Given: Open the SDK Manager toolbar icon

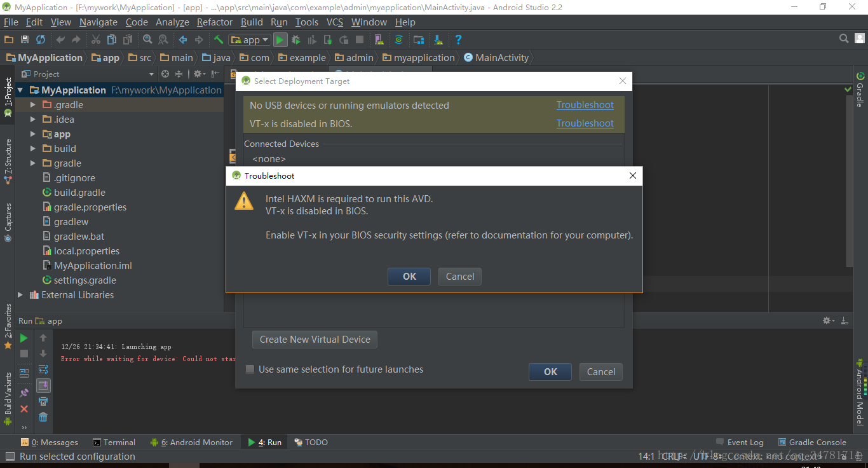Looking at the screenshot, I should coord(438,39).
